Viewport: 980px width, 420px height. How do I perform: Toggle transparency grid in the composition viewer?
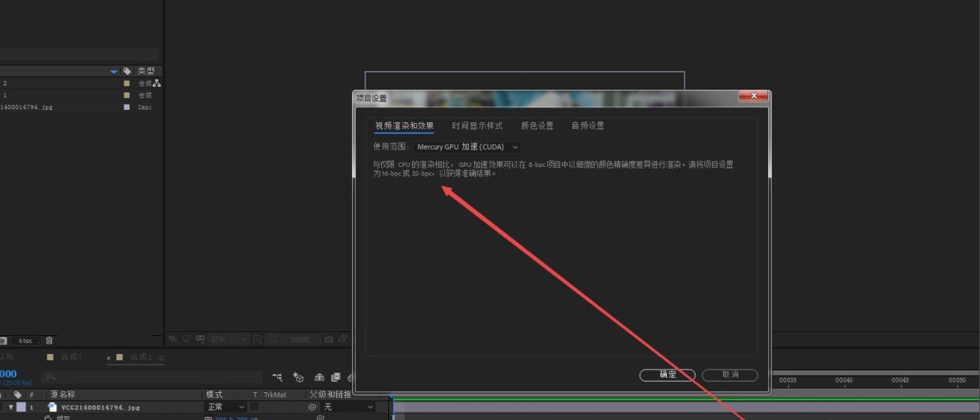(272, 339)
